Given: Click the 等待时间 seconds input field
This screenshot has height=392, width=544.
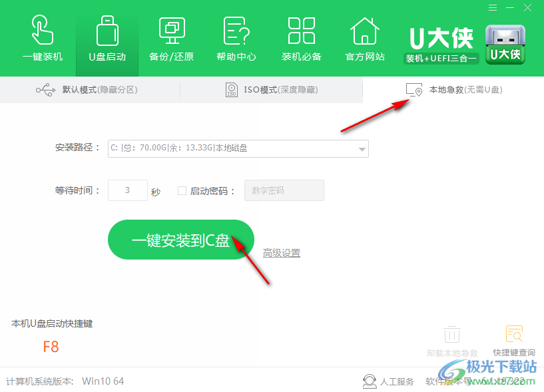Looking at the screenshot, I should 128,190.
